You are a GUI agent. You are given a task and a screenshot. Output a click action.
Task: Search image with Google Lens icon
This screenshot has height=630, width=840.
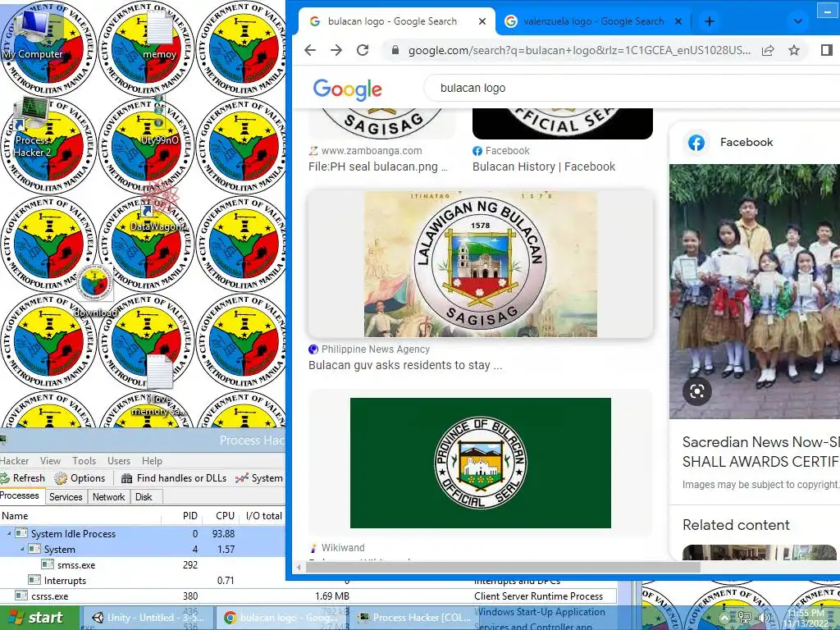click(697, 391)
